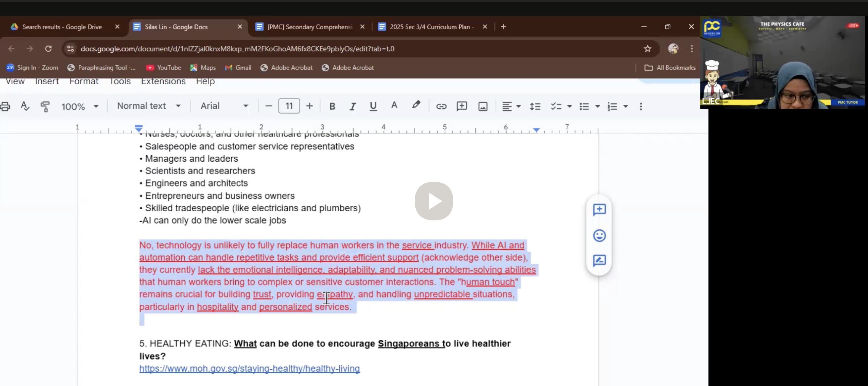Open the highlight color pen tool
Image resolution: width=868 pixels, height=386 pixels.
(x=416, y=105)
